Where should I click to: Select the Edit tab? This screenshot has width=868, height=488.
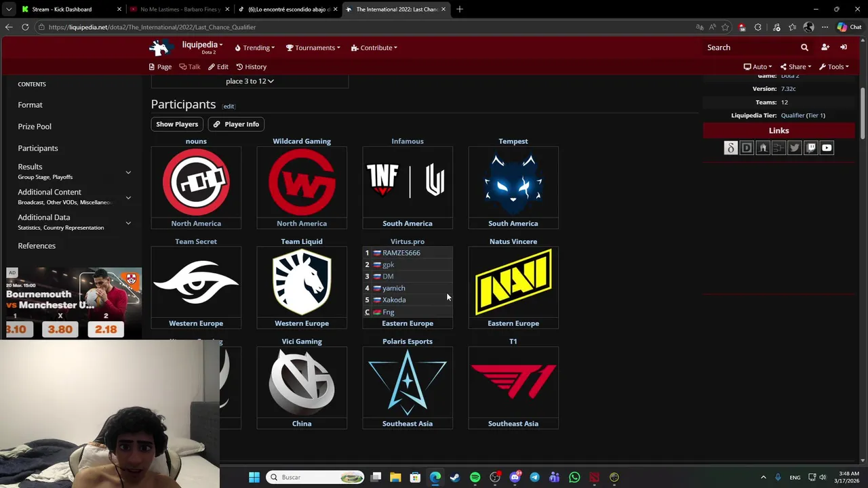pyautogui.click(x=218, y=66)
